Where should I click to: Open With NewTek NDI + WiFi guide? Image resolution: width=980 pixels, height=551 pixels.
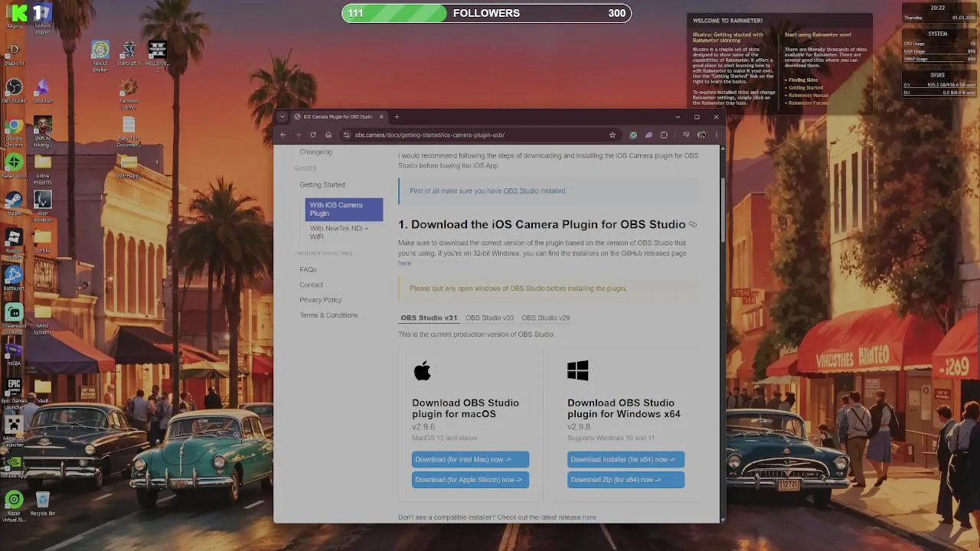click(x=339, y=232)
